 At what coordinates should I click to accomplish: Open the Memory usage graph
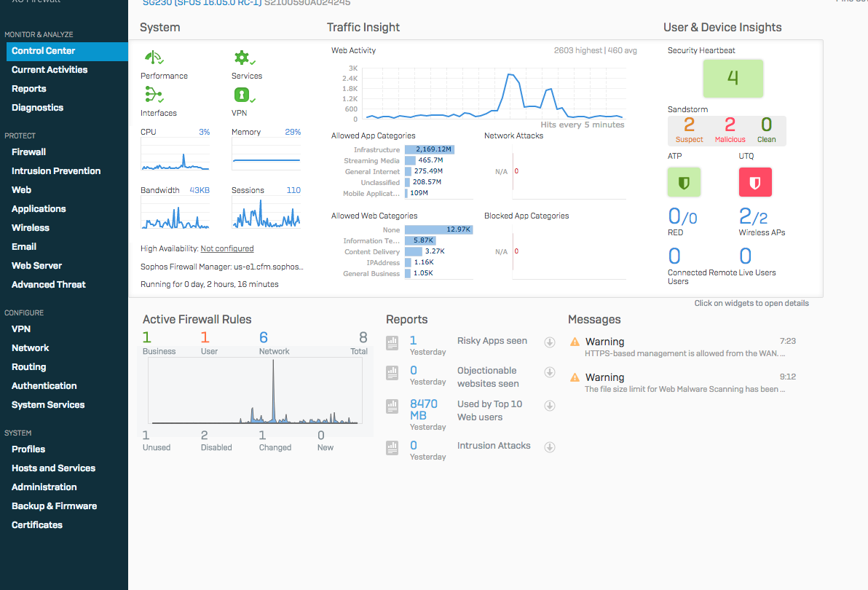coord(267,154)
